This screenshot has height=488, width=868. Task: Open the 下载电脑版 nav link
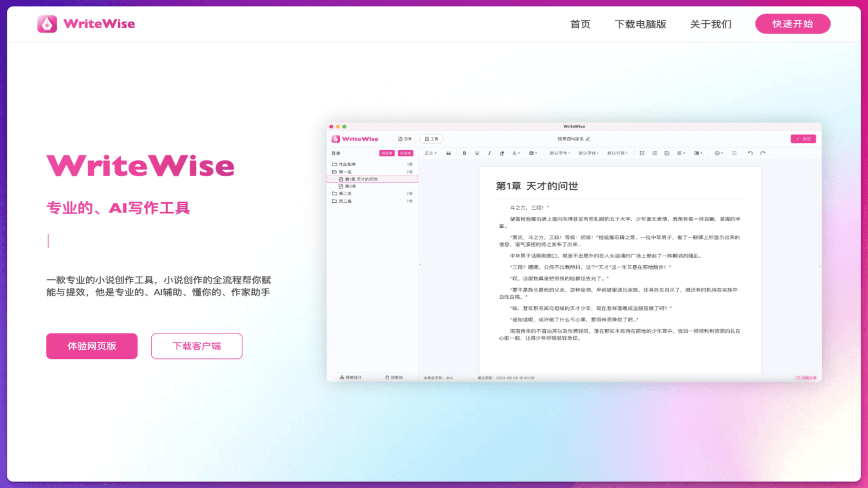(640, 24)
